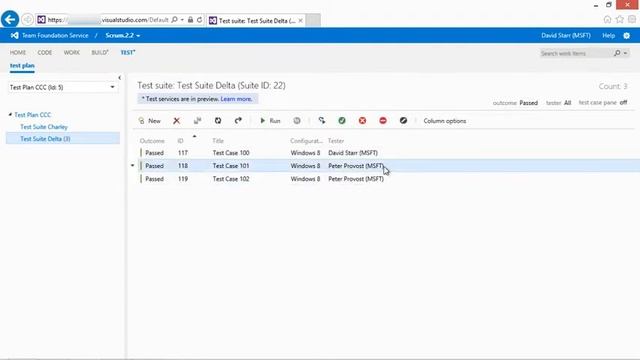Mark test passed with green check icon

pos(342,120)
